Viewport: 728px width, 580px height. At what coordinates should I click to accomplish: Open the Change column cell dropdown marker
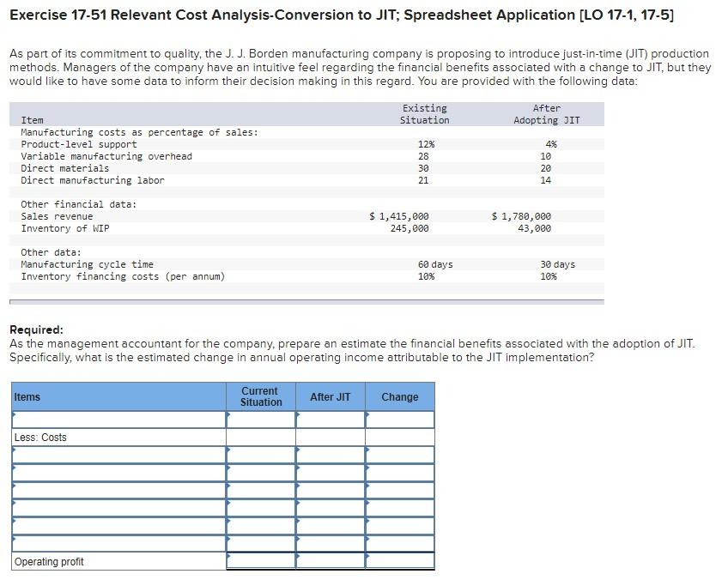point(367,416)
